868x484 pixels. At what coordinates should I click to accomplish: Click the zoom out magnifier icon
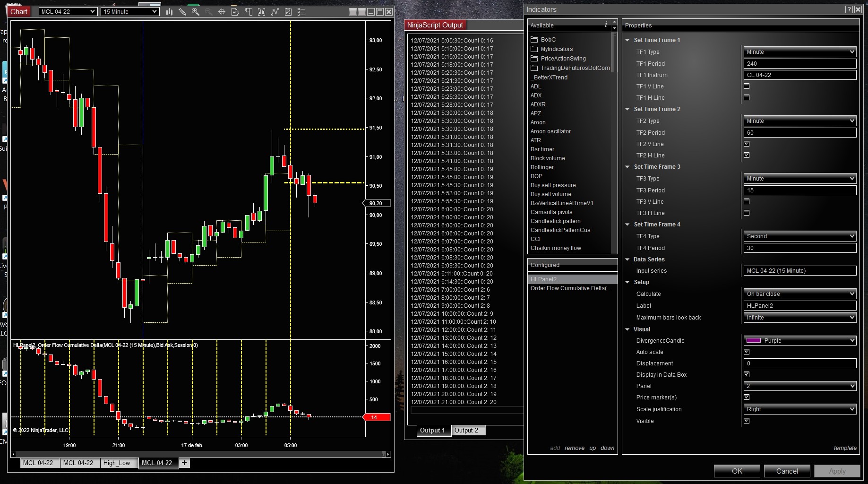(x=209, y=12)
